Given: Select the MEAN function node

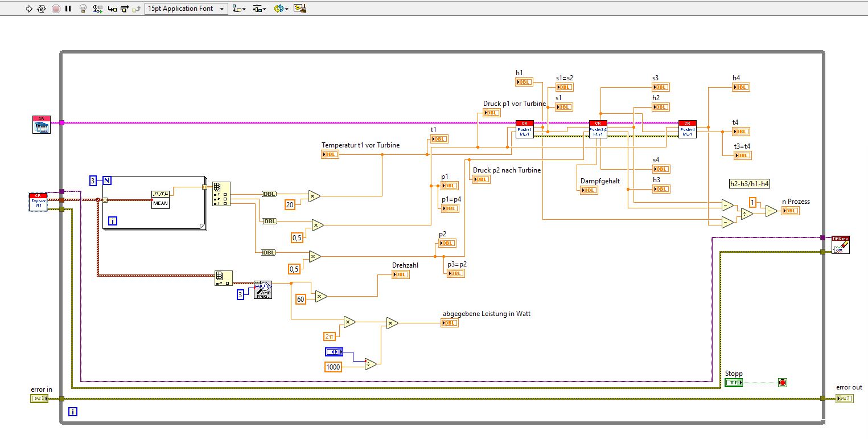Looking at the screenshot, I should click(x=161, y=199).
